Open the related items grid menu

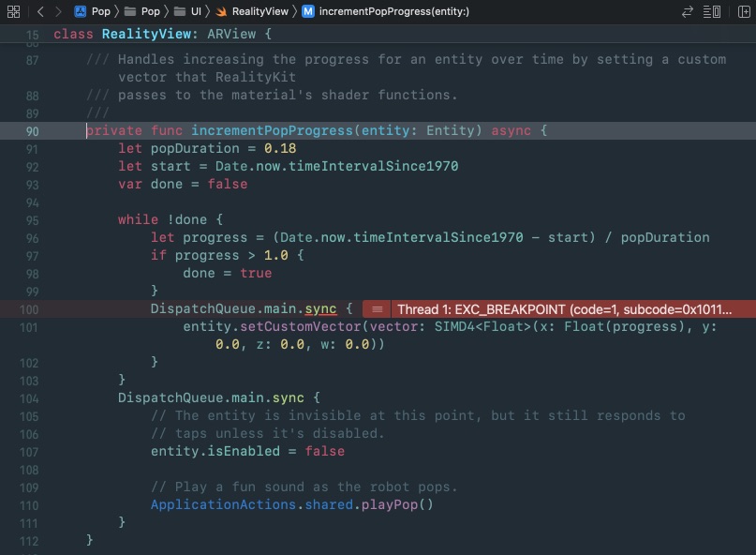[x=13, y=11]
